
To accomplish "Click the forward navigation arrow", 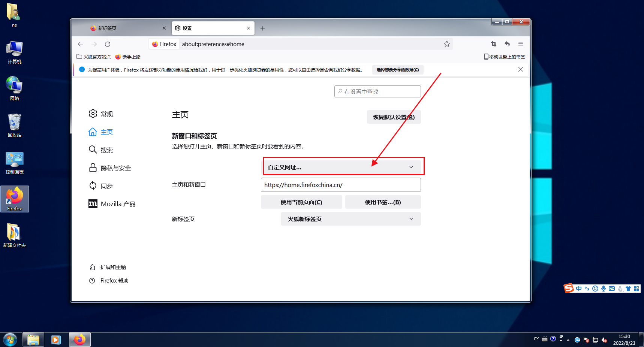I will [x=94, y=44].
